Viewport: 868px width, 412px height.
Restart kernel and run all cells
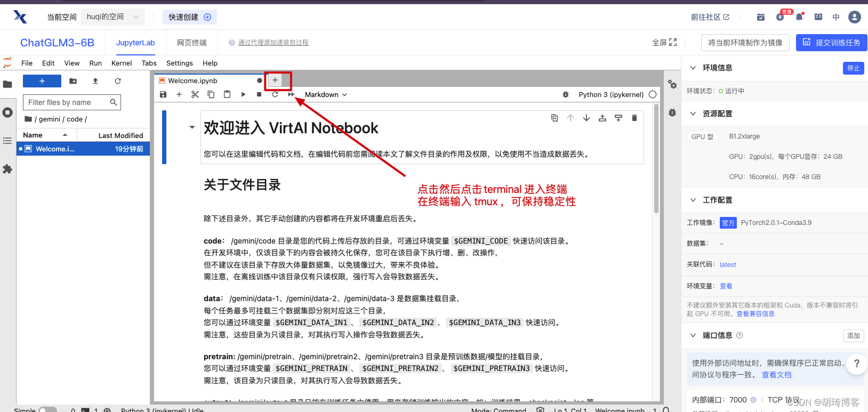pos(291,94)
